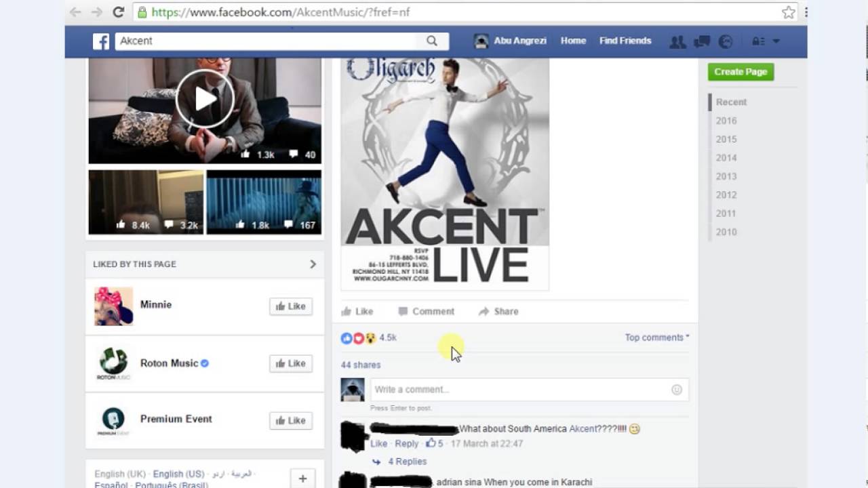The image size is (868, 488).
Task: Open Minnie page picture
Action: [113, 306]
